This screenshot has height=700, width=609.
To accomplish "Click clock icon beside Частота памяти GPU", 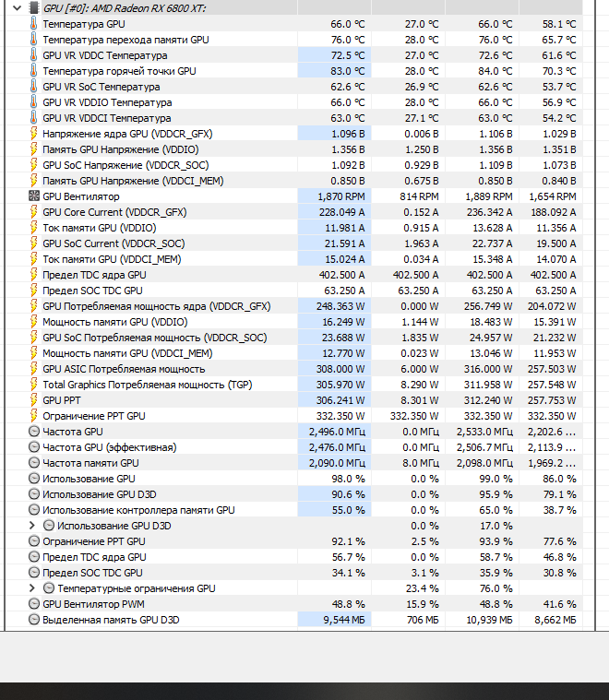I will tap(34, 463).
